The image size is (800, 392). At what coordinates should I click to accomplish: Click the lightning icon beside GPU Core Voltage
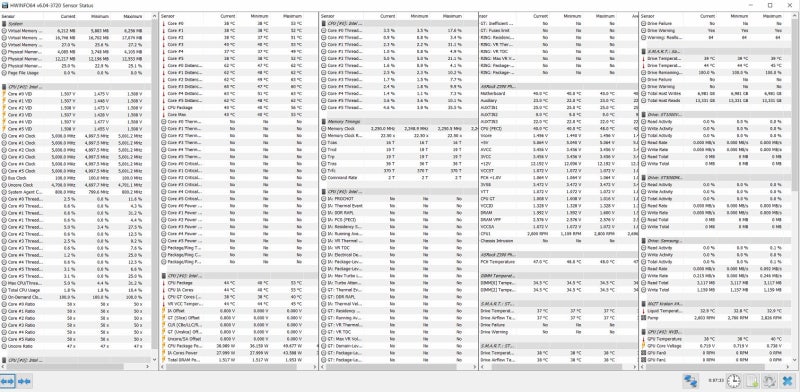click(x=643, y=346)
